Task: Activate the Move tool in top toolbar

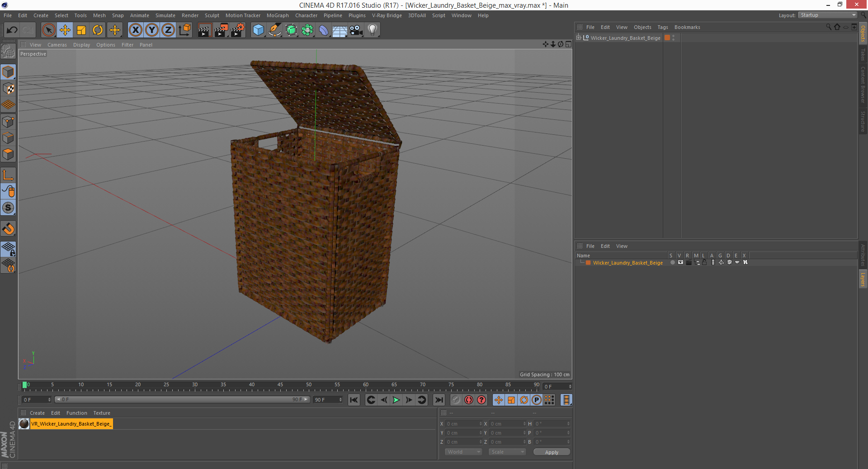Action: [65, 30]
